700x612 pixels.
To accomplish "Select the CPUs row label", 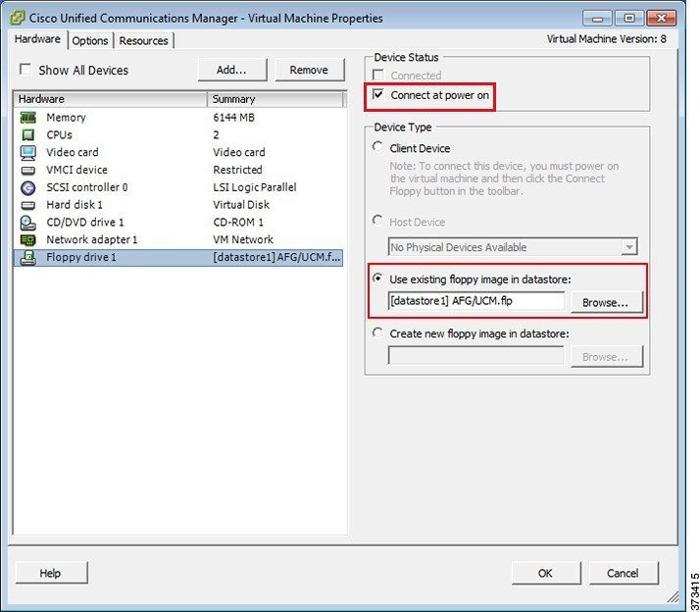I will point(60,135).
